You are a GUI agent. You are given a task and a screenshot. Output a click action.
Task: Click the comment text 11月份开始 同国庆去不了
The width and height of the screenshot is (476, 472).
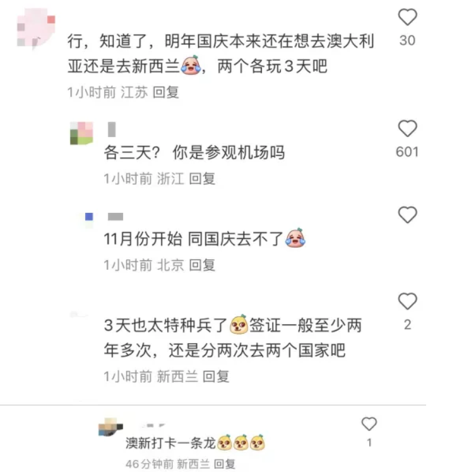pyautogui.click(x=205, y=239)
